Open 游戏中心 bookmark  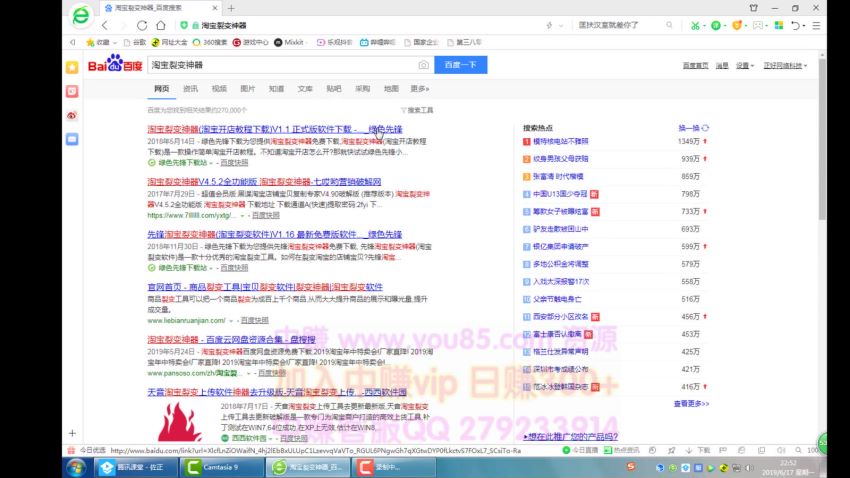pos(250,42)
